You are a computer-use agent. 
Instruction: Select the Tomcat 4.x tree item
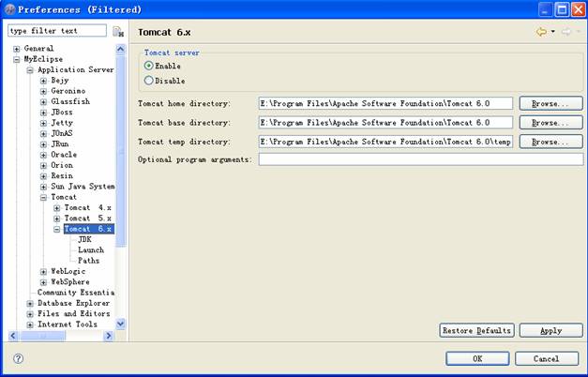[88, 207]
